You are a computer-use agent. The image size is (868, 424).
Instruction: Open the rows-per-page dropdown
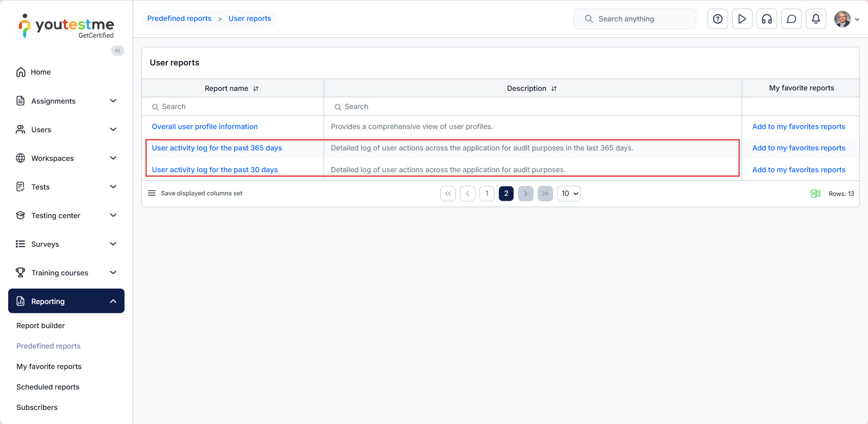pos(569,194)
